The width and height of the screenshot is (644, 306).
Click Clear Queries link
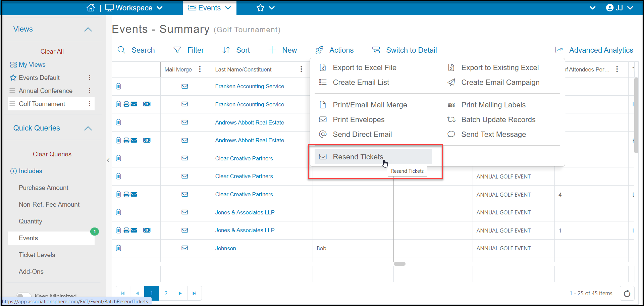click(x=52, y=154)
